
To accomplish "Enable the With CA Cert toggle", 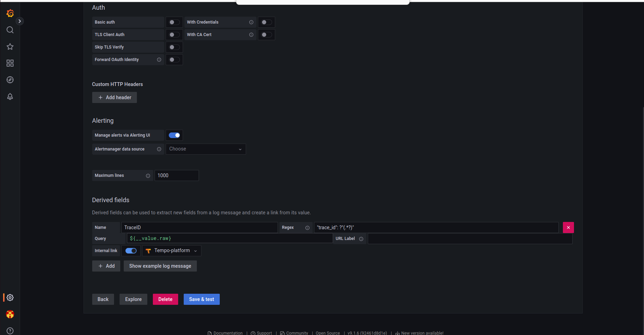I will pos(267,35).
